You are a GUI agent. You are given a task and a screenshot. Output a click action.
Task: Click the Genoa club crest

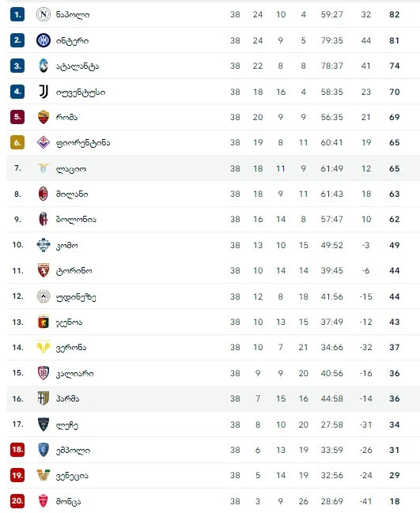coord(44,322)
